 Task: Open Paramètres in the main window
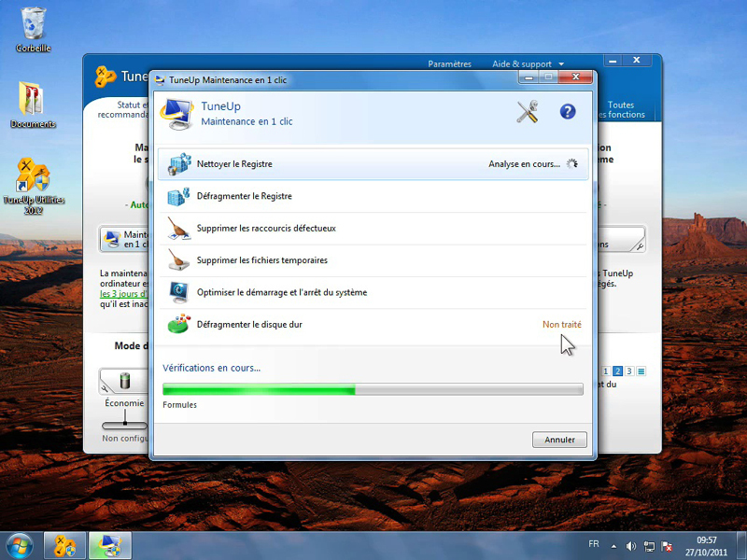point(449,63)
